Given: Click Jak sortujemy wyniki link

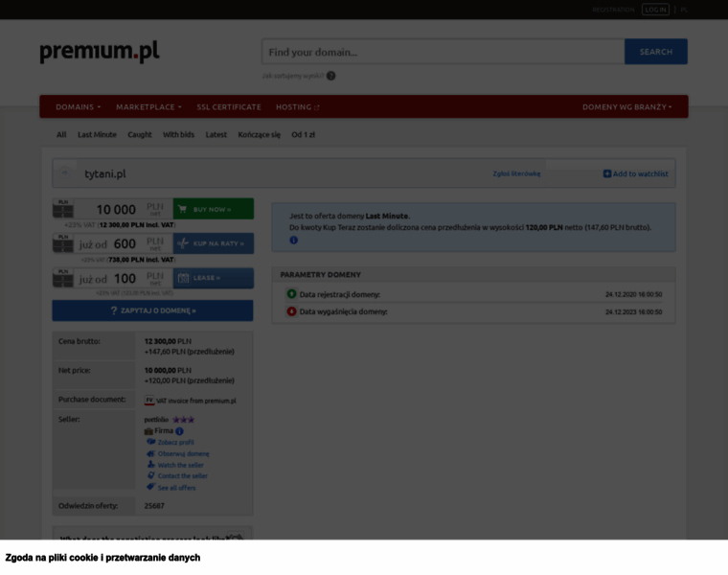Looking at the screenshot, I should point(292,76).
